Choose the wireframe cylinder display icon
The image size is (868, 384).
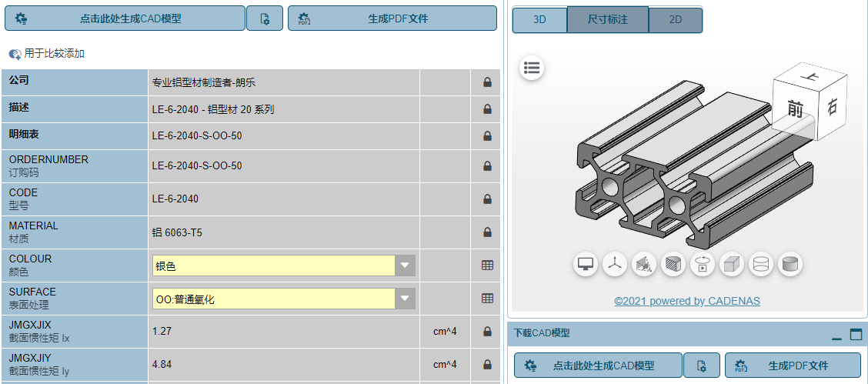point(761,264)
